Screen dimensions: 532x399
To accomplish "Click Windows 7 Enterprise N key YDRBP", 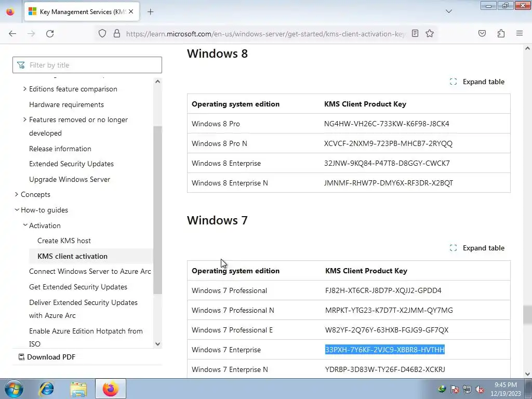I will click(x=385, y=369).
